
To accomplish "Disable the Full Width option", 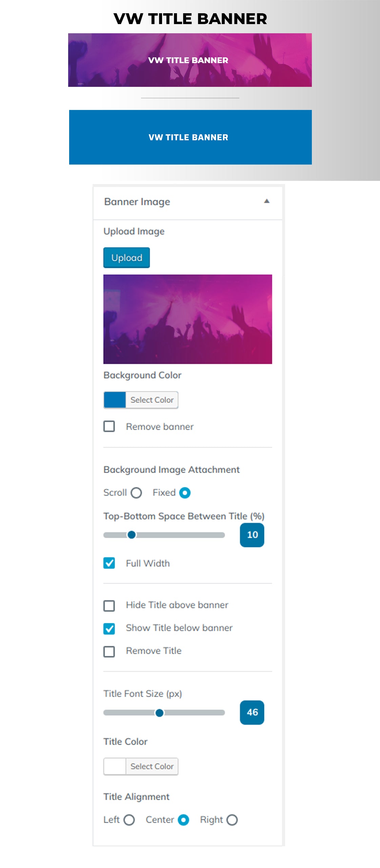I will [109, 563].
